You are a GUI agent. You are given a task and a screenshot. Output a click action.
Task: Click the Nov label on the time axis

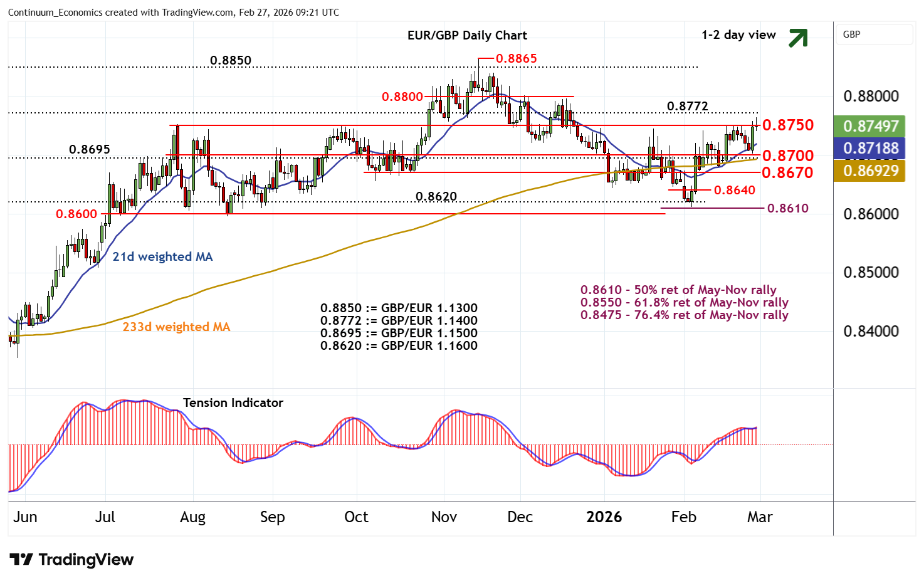444,517
